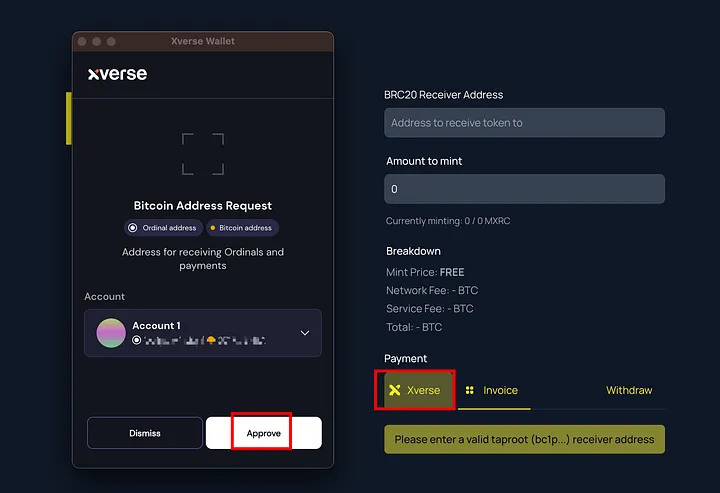Click the 'Breakdown' heading
This screenshot has height=493, width=720.
coord(413,251)
